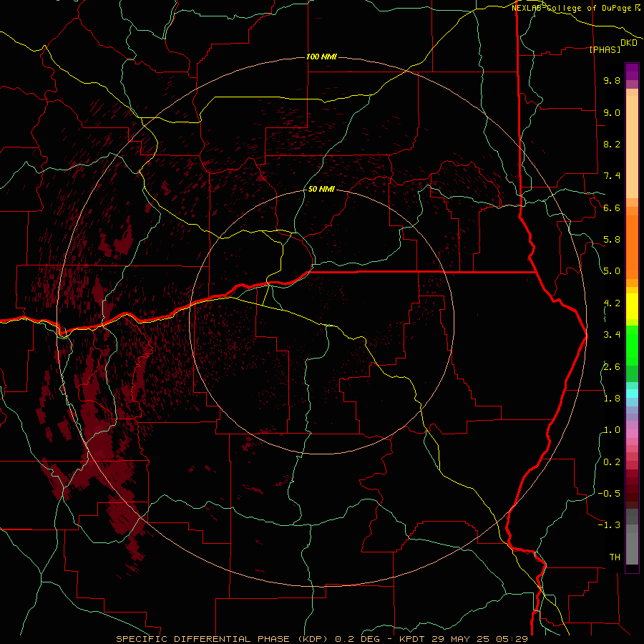Pick the cyan swatch next to 1.8
The height and width of the screenshot is (644, 644).
click(632, 394)
